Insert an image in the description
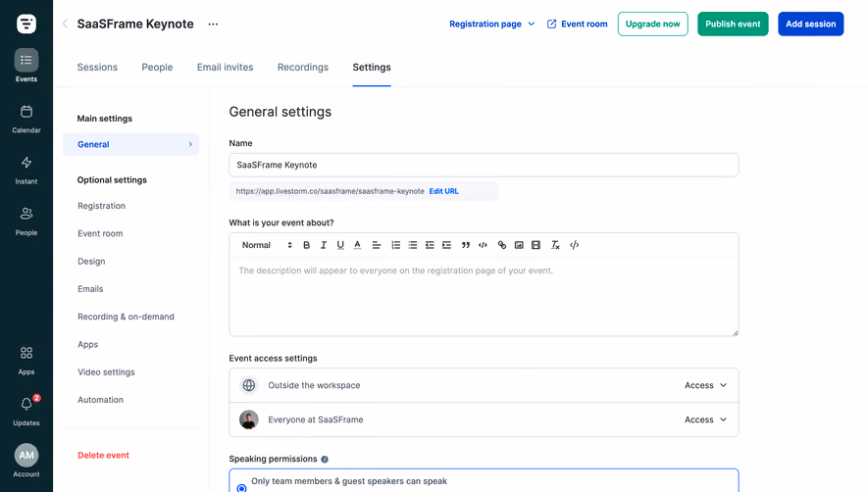Viewport: 868px width, 492px height. [x=519, y=245]
